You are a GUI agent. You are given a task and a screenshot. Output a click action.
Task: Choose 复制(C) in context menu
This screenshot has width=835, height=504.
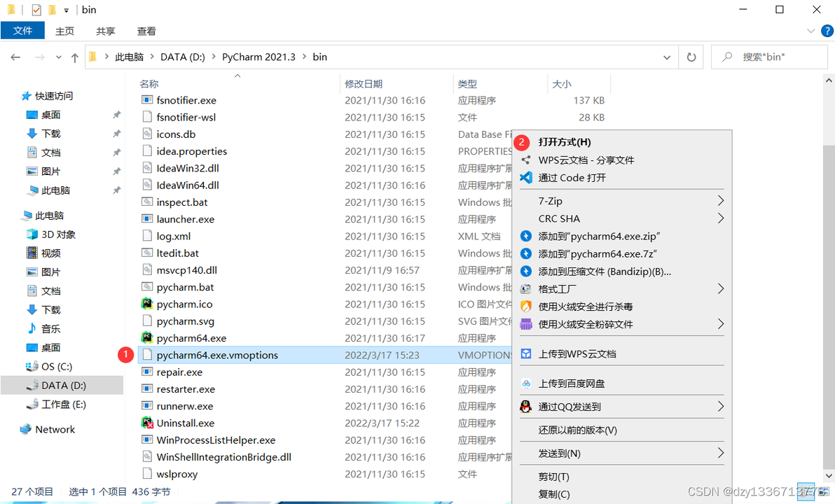tap(554, 494)
